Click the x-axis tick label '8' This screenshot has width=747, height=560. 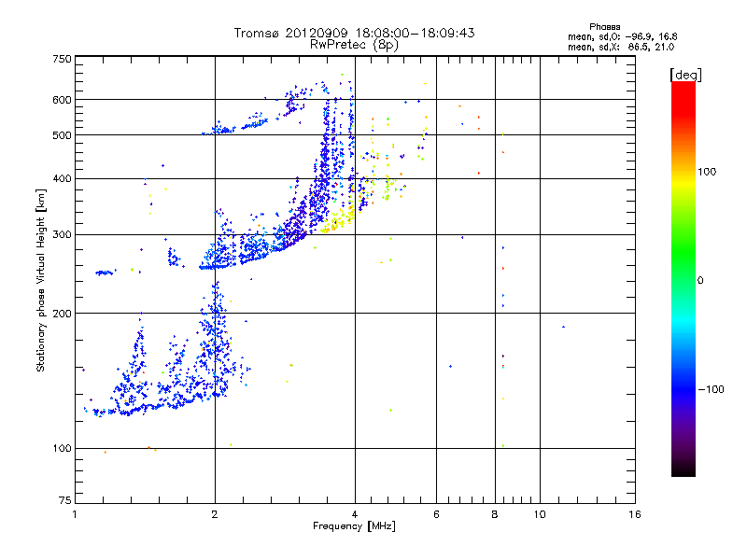tap(495, 514)
